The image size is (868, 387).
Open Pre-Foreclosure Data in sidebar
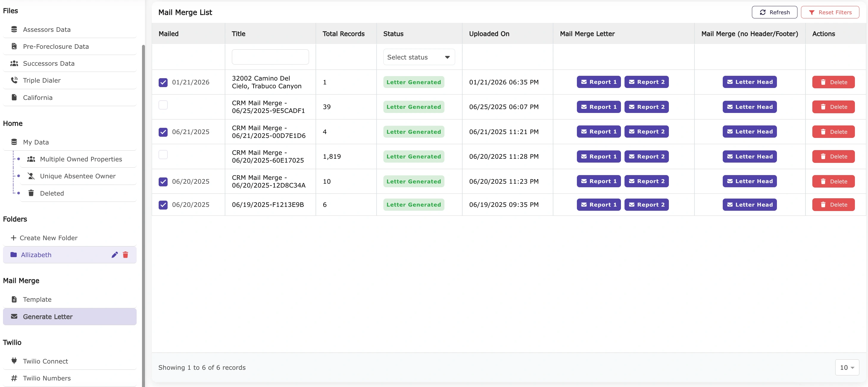point(56,46)
